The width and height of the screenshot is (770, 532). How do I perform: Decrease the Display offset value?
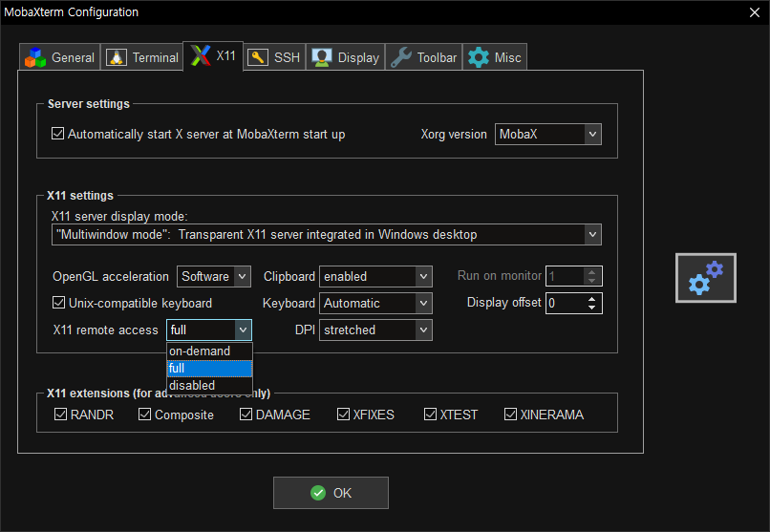591,308
